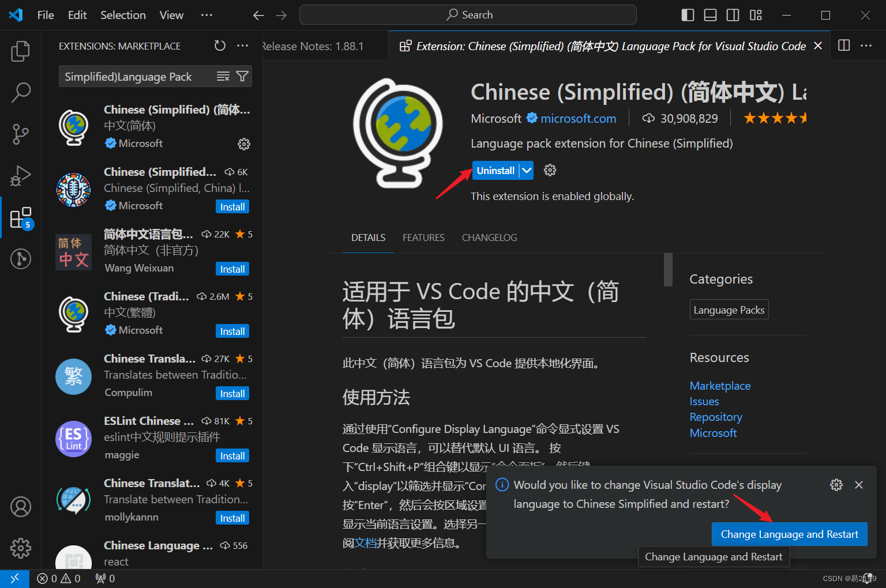Toggle secondary side bar layout icon

(x=733, y=15)
